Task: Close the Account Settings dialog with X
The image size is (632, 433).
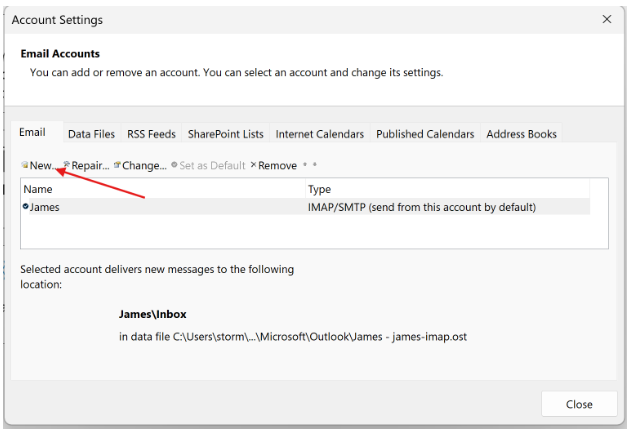Action: tap(607, 19)
